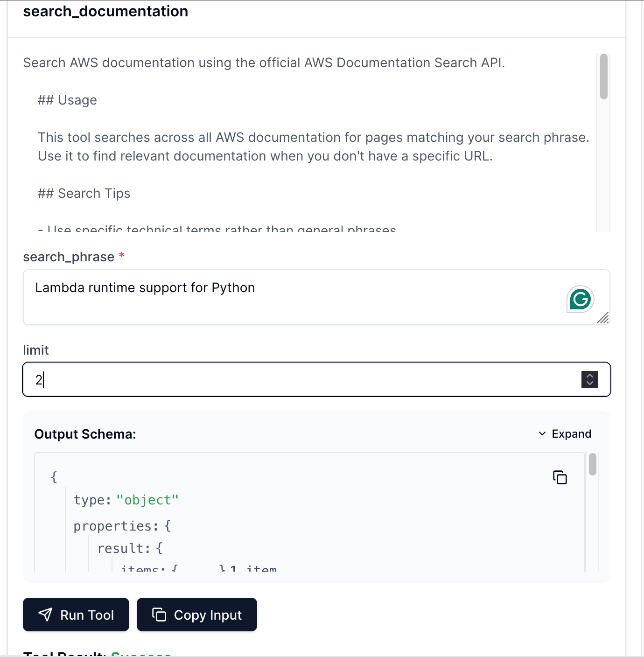Click the chevron icon beside Expand
This screenshot has width=644, height=657.
(x=542, y=433)
